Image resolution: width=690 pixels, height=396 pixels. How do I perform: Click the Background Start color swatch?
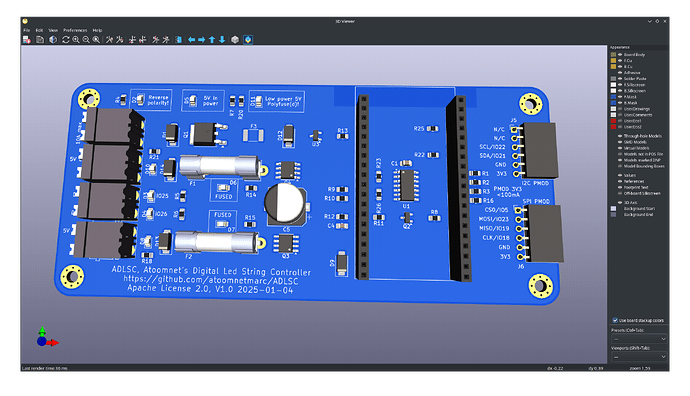(x=613, y=209)
